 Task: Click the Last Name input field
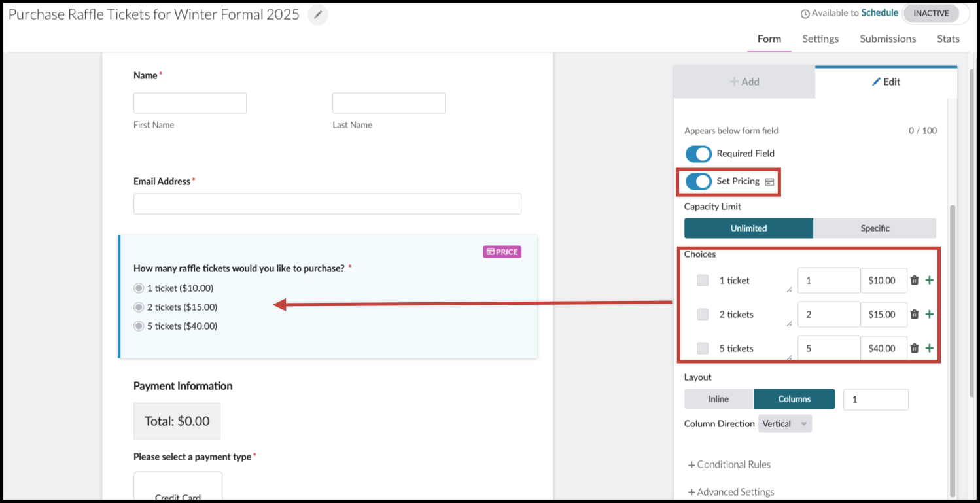(x=389, y=103)
